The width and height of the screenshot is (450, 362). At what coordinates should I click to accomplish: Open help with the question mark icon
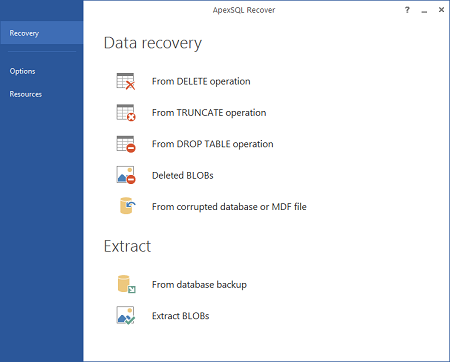[x=407, y=10]
